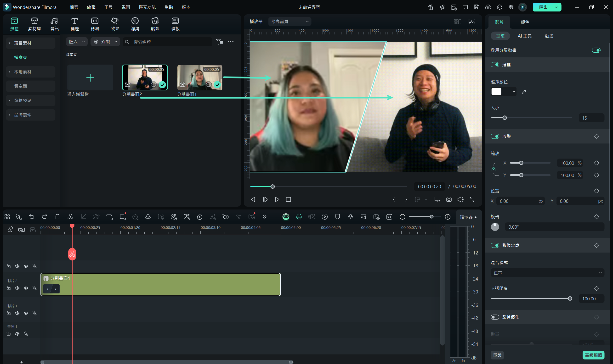Open the 最高品質 quality dropdown
Image resolution: width=613 pixels, height=364 pixels.
click(290, 22)
